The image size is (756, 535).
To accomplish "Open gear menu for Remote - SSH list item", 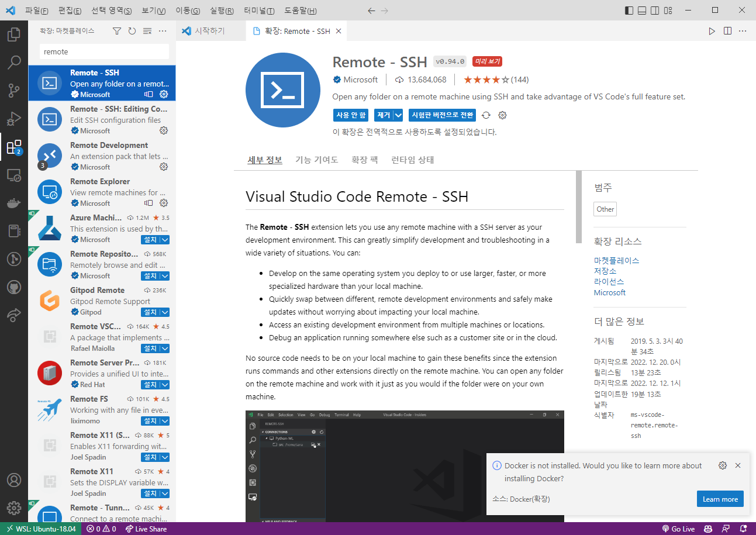I will coord(164,94).
